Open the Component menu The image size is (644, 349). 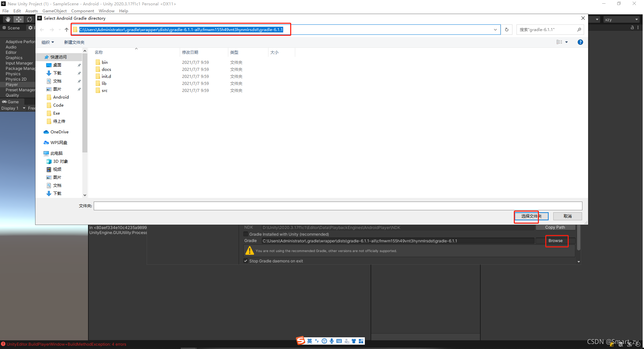tap(83, 11)
